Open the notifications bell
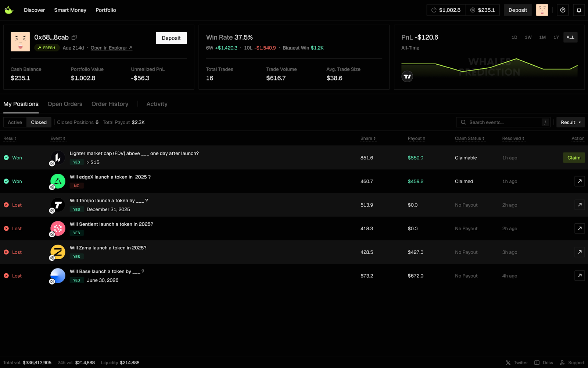This screenshot has height=368, width=588. [579, 10]
